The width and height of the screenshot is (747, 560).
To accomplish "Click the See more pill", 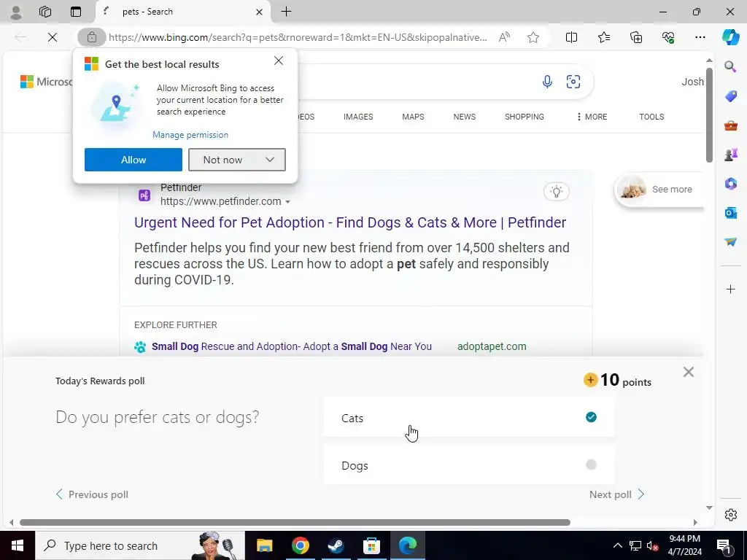I will tap(659, 190).
